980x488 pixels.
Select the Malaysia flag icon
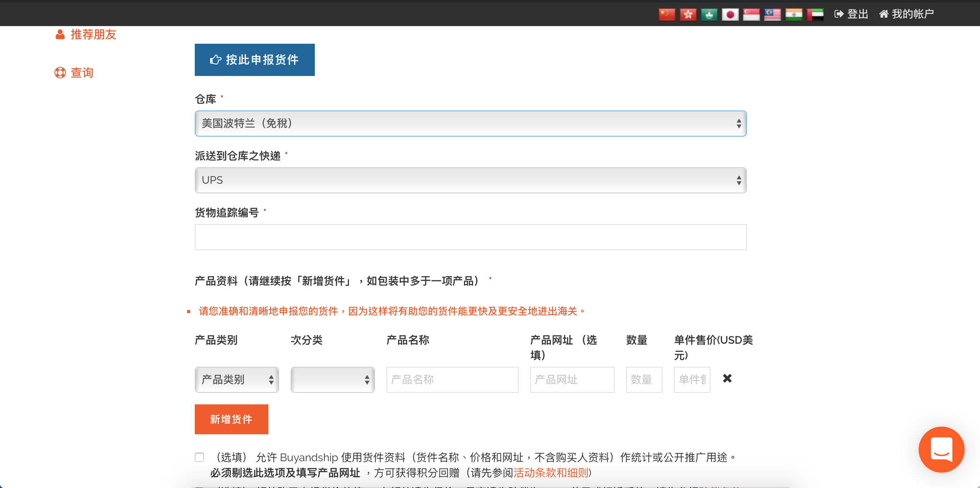point(772,15)
